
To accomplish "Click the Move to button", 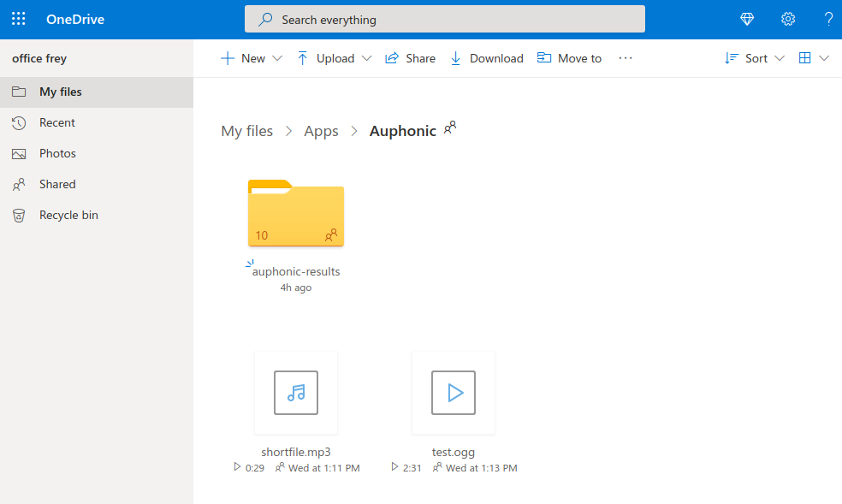I will tap(569, 58).
